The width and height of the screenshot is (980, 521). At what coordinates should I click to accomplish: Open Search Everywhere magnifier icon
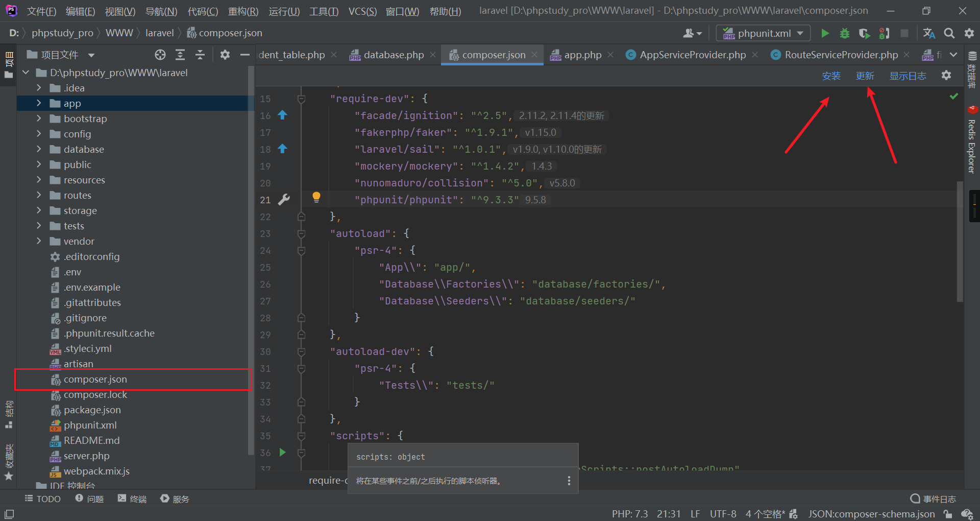click(949, 33)
